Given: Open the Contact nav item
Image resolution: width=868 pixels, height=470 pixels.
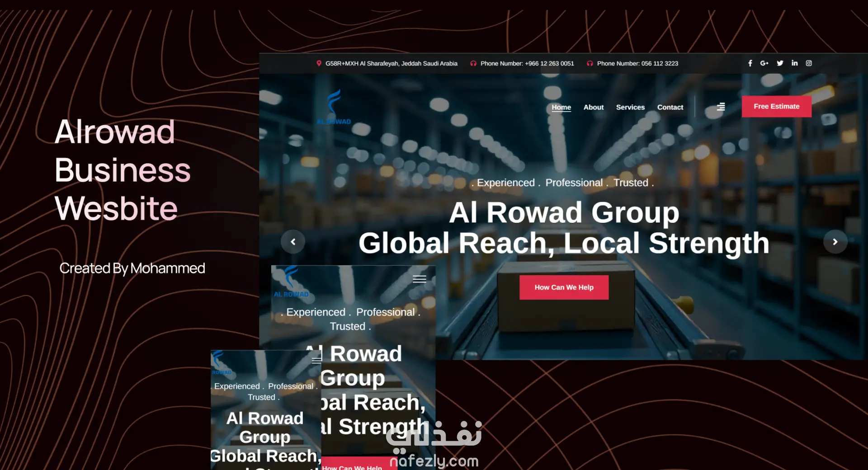Looking at the screenshot, I should click(670, 107).
